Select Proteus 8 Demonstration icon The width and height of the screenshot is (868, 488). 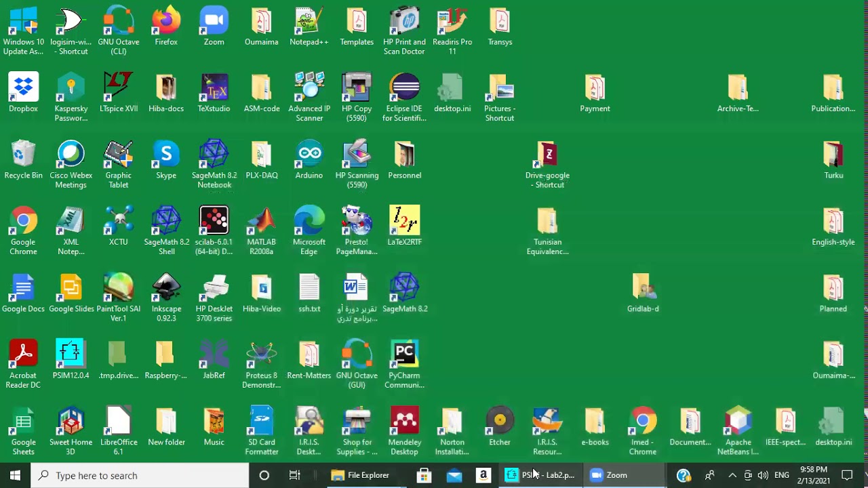click(262, 365)
